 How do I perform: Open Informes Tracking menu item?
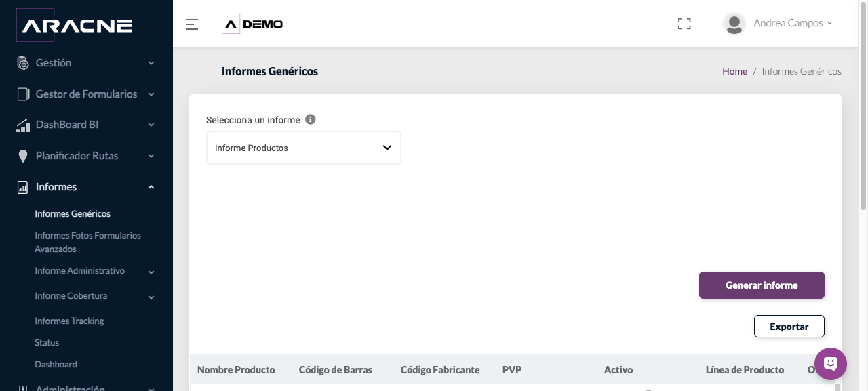tap(69, 321)
